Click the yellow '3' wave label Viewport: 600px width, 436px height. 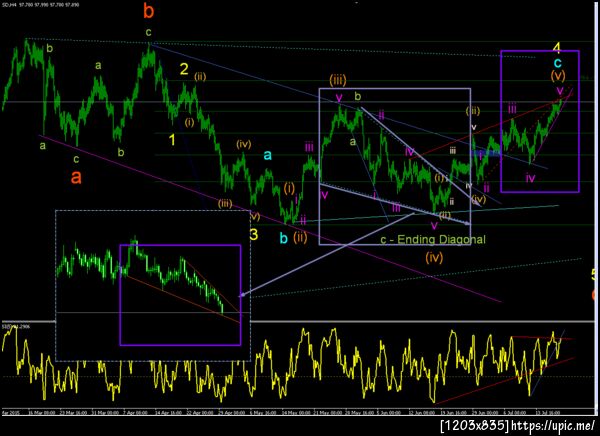[254, 234]
